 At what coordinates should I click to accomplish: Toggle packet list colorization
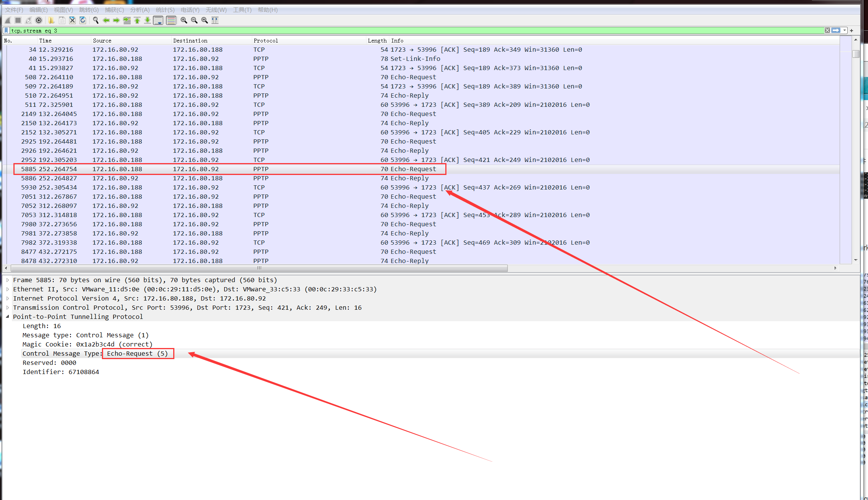pos(171,20)
